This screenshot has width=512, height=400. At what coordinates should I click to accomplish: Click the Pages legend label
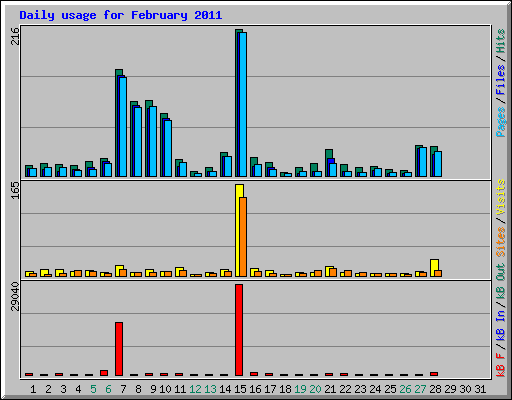(x=501, y=122)
